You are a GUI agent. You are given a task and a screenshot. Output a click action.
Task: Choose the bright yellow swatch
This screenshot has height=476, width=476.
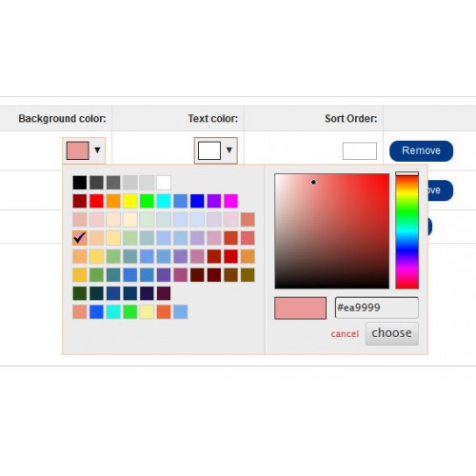pos(130,201)
